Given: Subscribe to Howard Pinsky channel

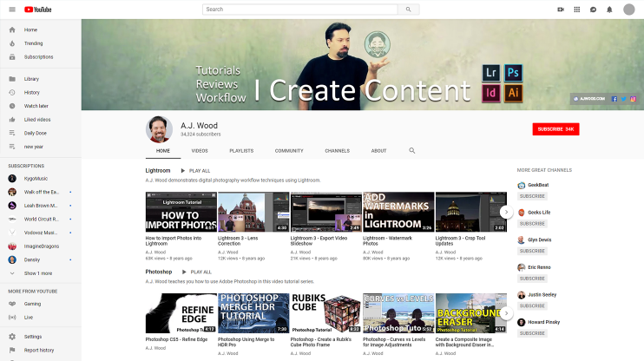Looking at the screenshot, I should pyautogui.click(x=532, y=333).
